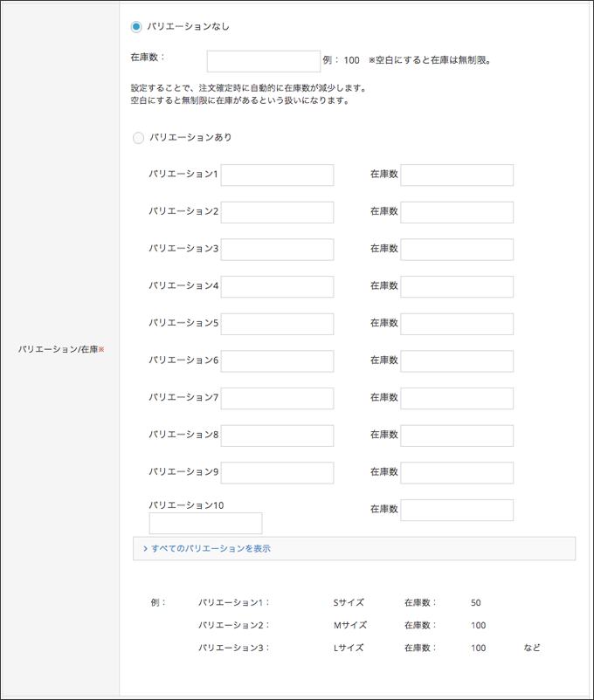Focus the 在庫数 field for バリエーション4

457,286
